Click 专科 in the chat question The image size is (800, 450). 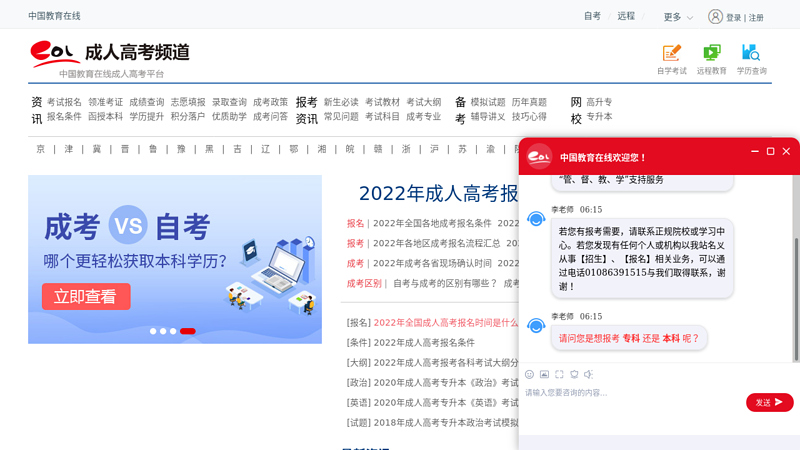pos(631,338)
